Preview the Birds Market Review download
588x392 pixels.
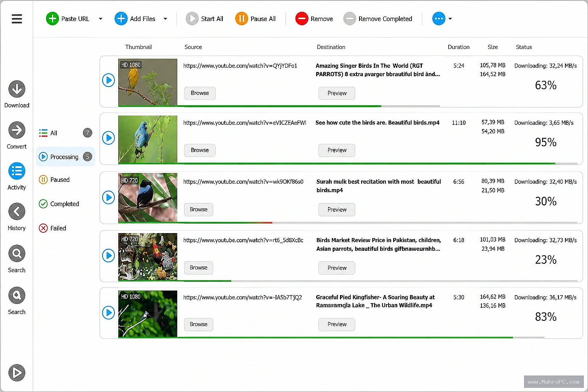tap(337, 268)
